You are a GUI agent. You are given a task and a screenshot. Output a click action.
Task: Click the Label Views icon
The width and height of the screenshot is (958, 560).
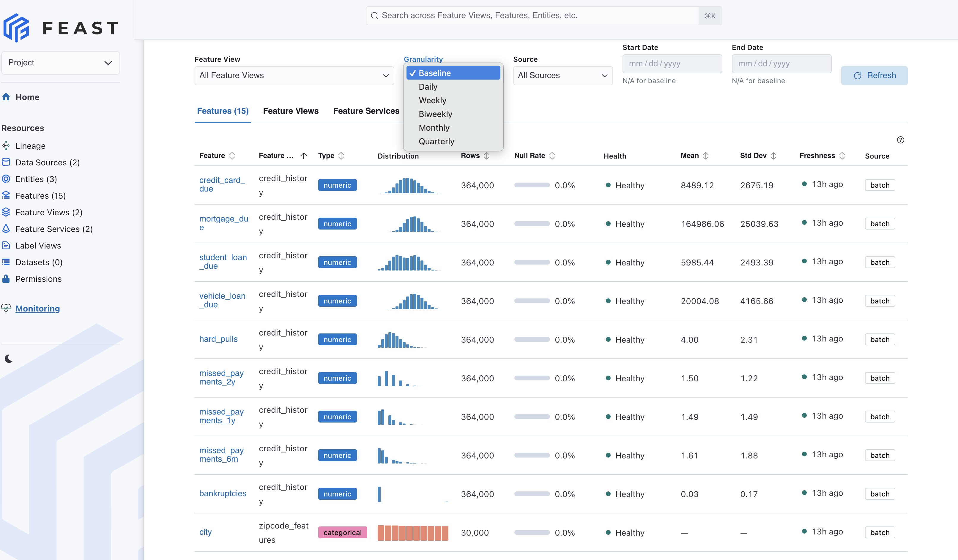(x=6, y=246)
